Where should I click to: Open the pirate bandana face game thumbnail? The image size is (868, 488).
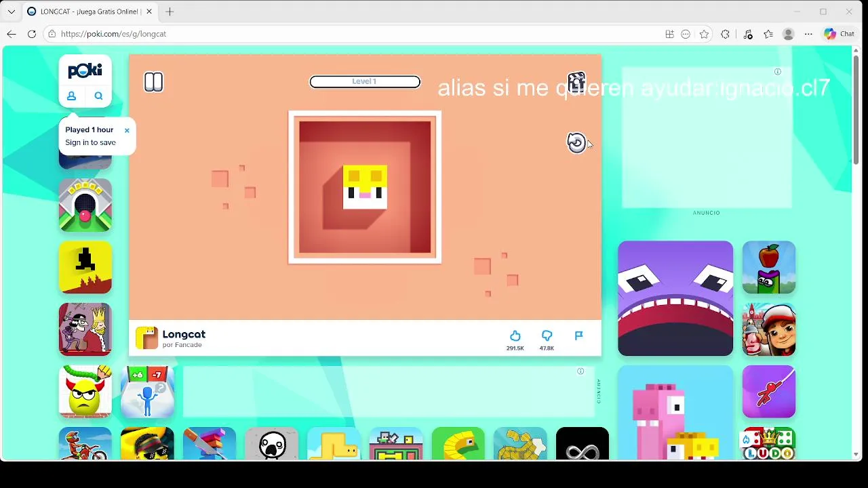point(147,445)
